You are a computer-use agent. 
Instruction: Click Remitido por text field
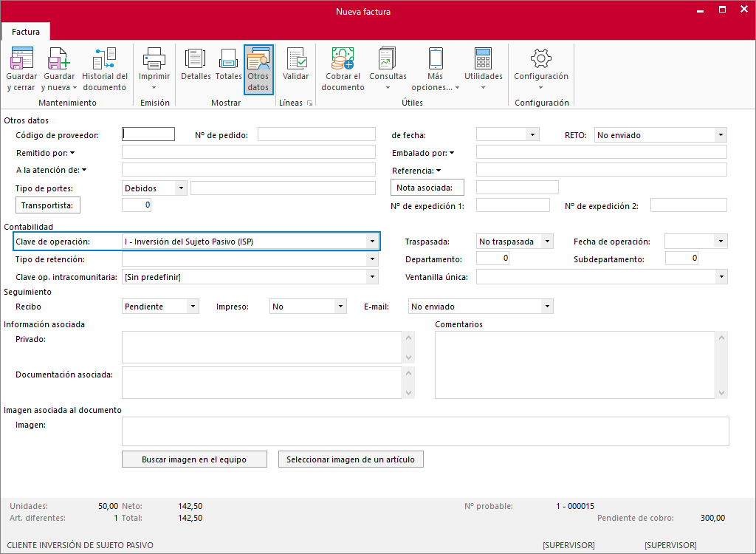(248, 152)
